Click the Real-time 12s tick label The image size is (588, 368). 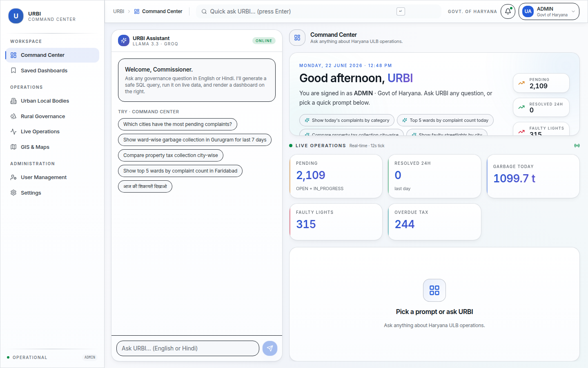pos(367,146)
